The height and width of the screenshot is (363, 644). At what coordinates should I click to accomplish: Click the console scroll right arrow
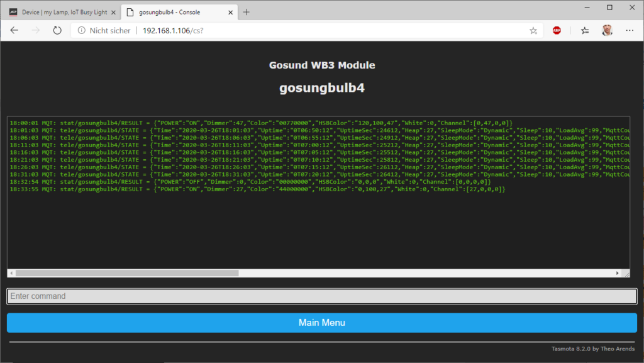[618, 273]
